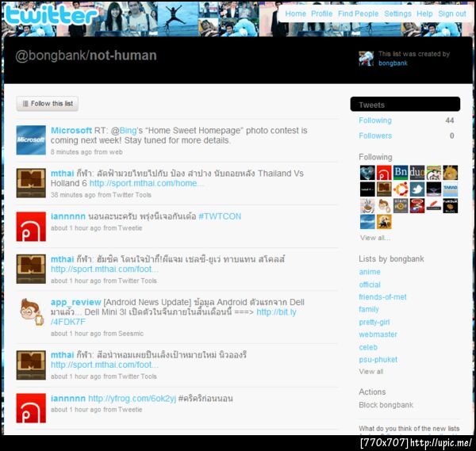Click the #TWTCON hashtag
This screenshot has height=451, width=476.
point(220,216)
